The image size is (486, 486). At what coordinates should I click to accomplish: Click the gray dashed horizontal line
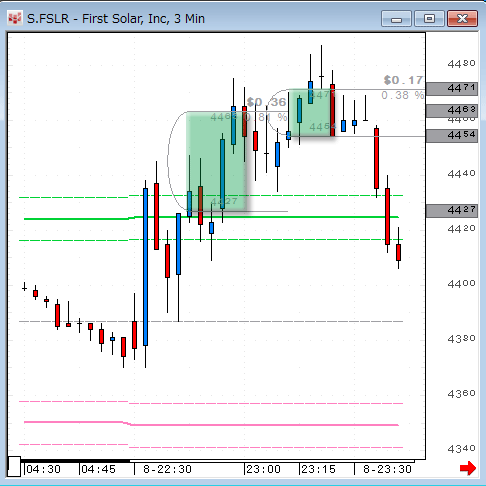tap(211, 321)
